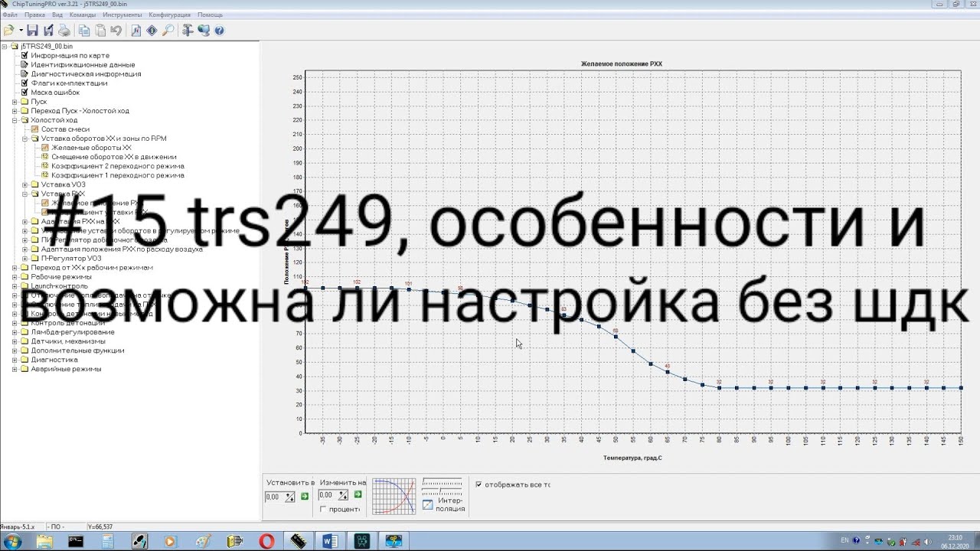Open Word from the taskbar
Viewport: 980px width, 551px height.
330,541
